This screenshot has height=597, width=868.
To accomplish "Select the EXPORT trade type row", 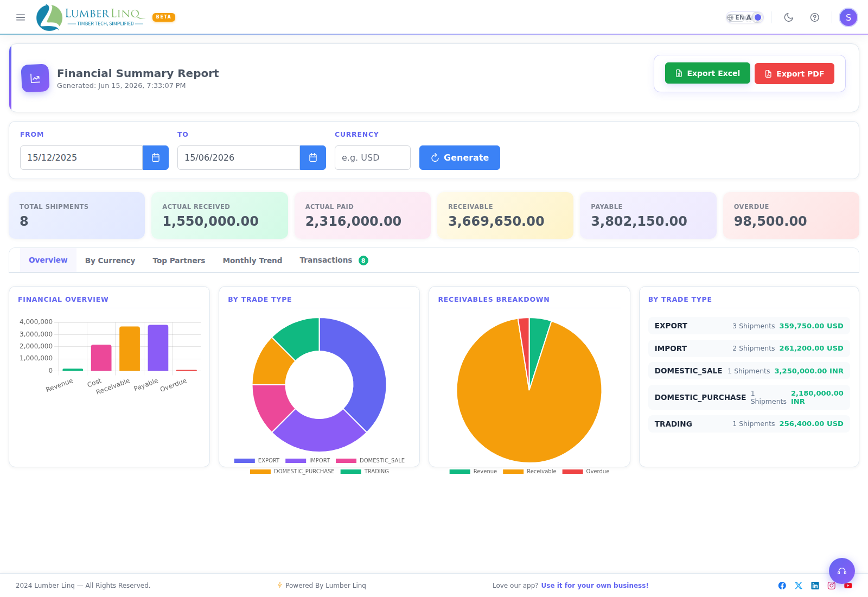I will coord(749,326).
